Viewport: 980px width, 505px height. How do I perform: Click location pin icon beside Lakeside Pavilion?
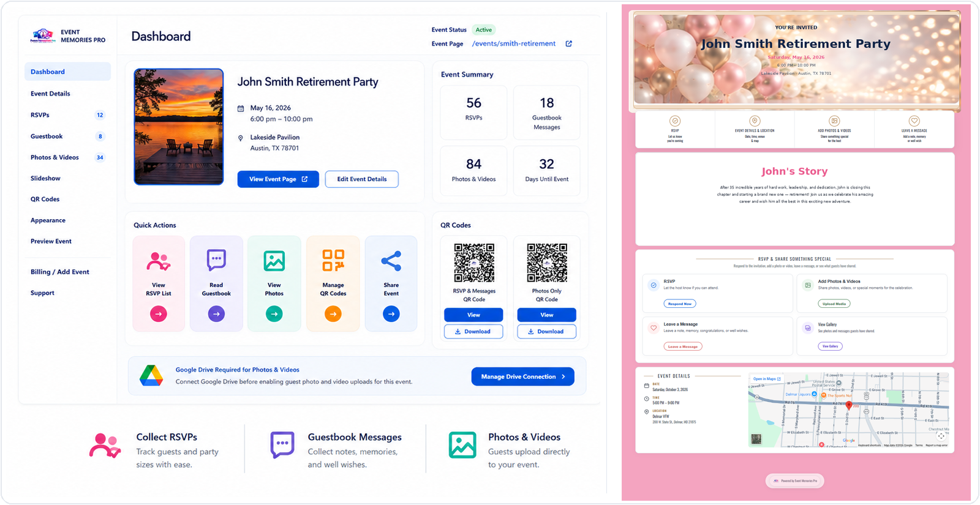(x=241, y=138)
